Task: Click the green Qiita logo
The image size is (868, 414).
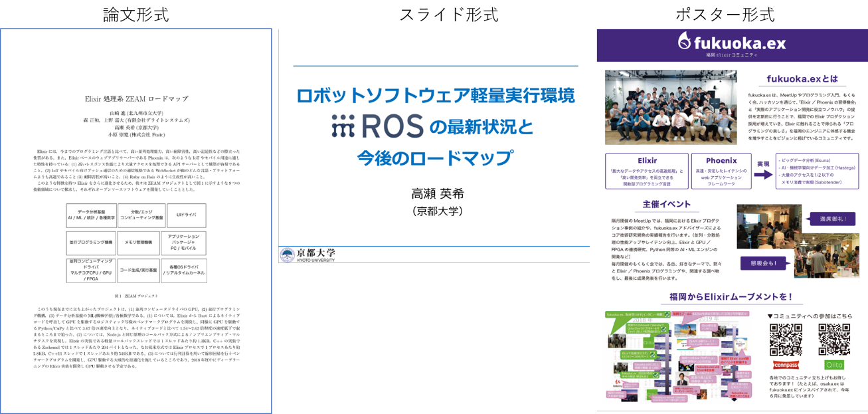Action: pyautogui.click(x=834, y=365)
